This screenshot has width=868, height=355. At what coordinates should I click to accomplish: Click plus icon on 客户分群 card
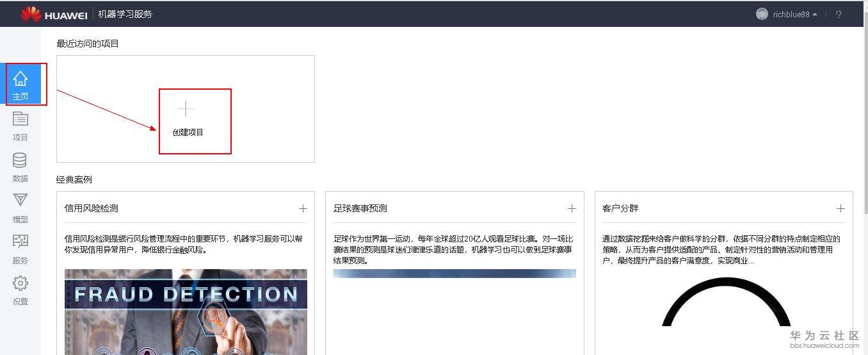pyautogui.click(x=840, y=208)
